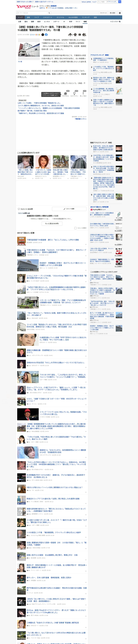
Task: Click the 記事に関する報告 report icon link
Action: coord(23,96)
